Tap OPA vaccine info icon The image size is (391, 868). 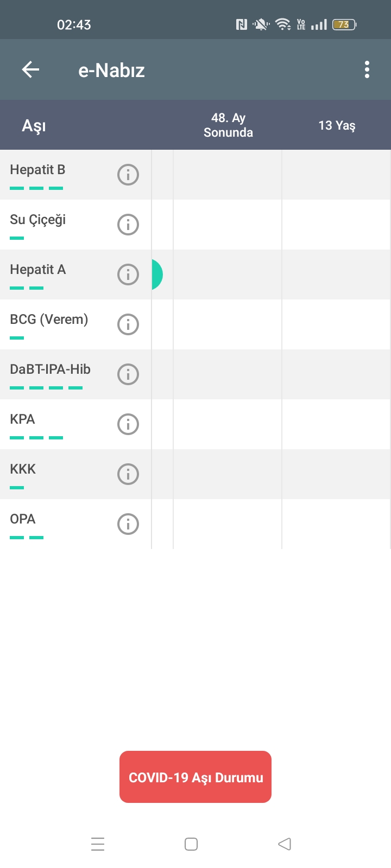pyautogui.click(x=128, y=524)
